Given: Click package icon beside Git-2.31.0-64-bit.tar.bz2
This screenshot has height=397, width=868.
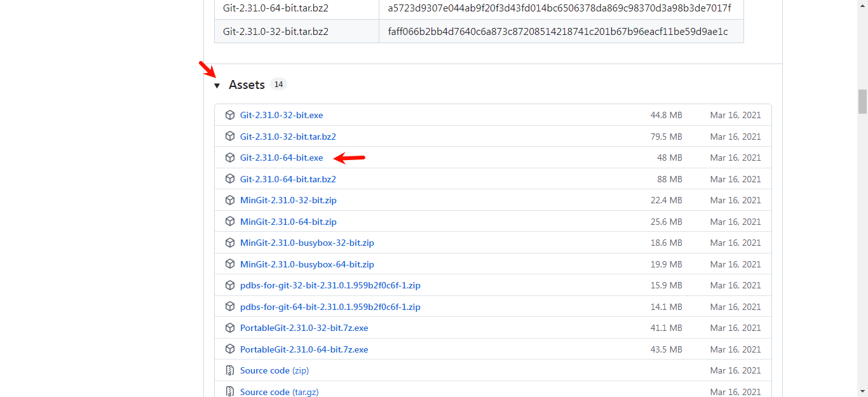Looking at the screenshot, I should (x=230, y=179).
